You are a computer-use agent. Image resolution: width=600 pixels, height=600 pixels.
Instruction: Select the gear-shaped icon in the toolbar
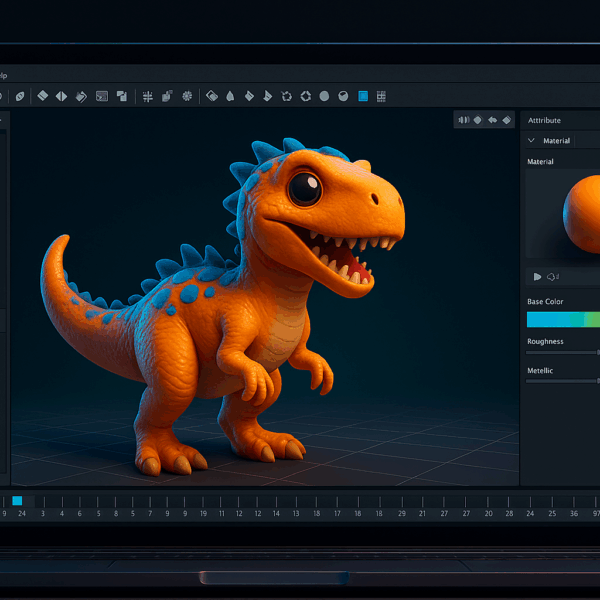[x=186, y=96]
